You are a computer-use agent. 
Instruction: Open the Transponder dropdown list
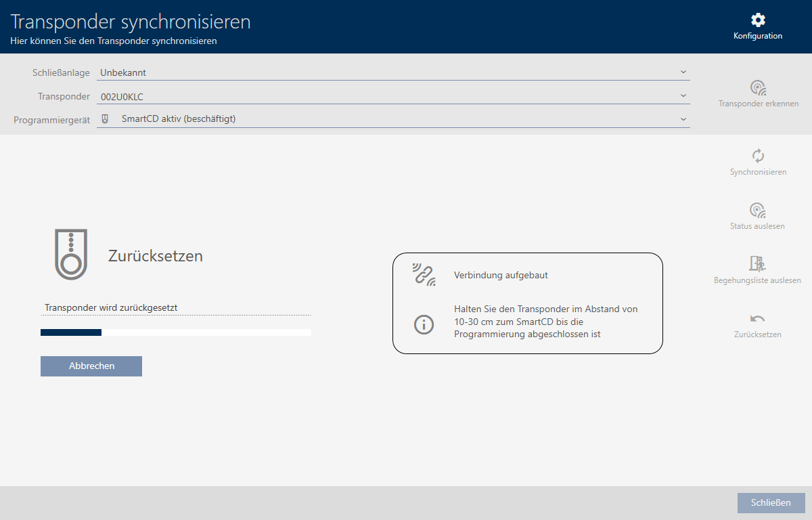[x=683, y=96]
